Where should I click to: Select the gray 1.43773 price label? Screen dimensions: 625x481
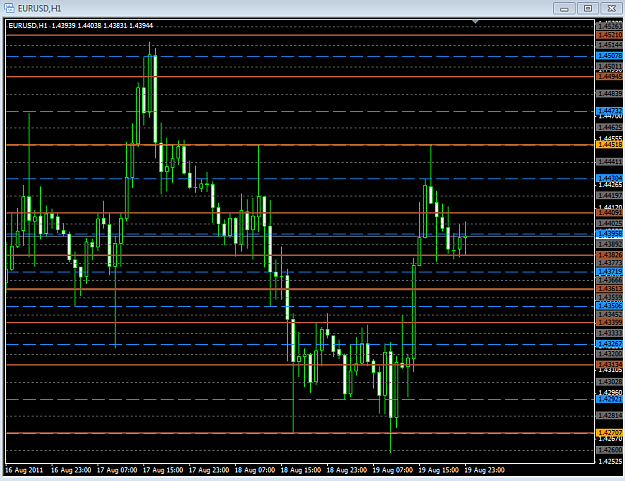610,263
